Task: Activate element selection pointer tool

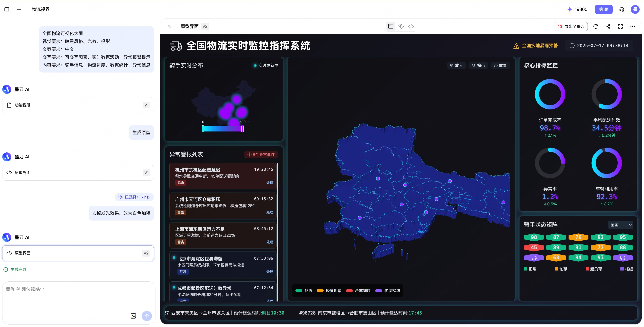Action: pos(401,26)
